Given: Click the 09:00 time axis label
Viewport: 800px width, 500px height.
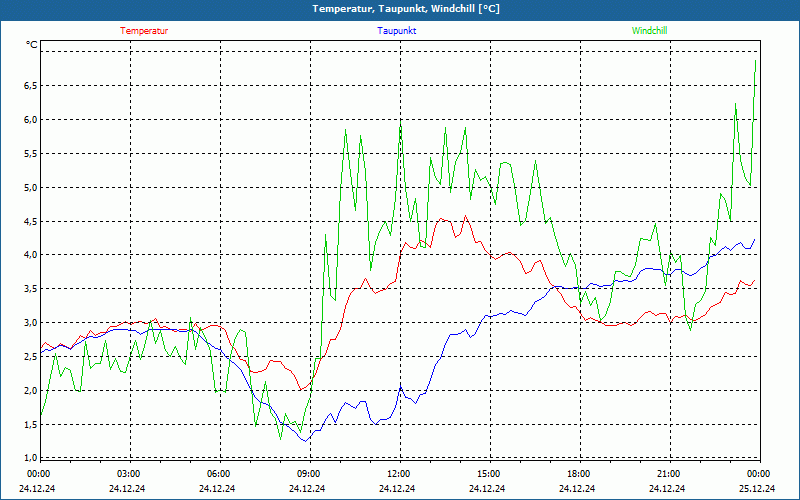Looking at the screenshot, I should tap(308, 474).
